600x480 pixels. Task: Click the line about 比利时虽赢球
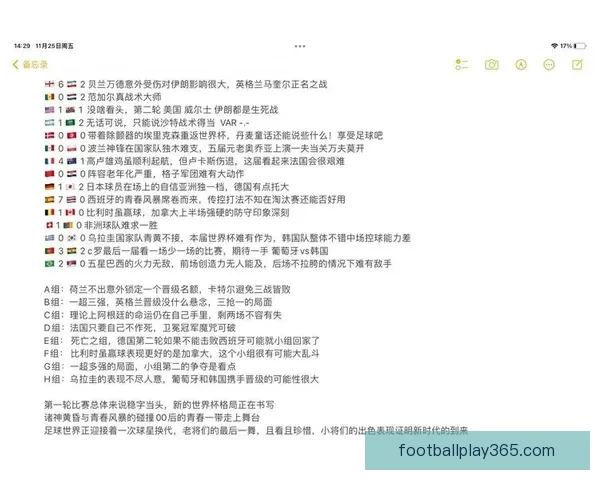point(167,212)
